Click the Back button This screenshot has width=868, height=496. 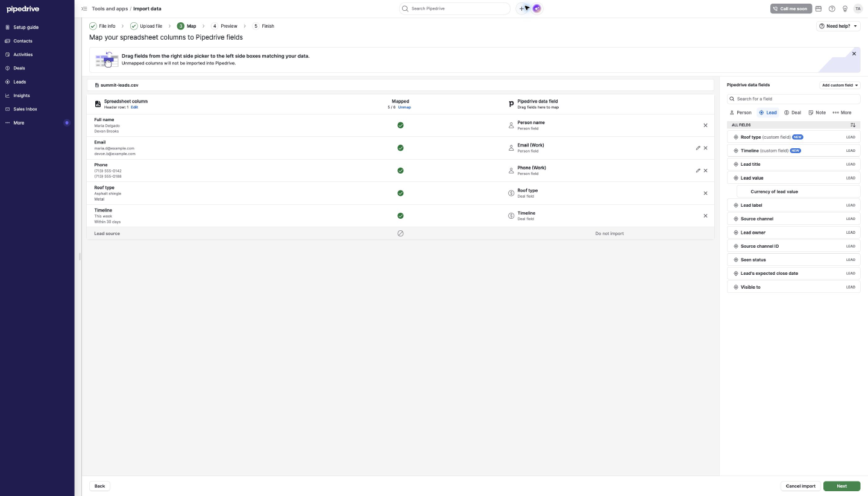tap(99, 486)
